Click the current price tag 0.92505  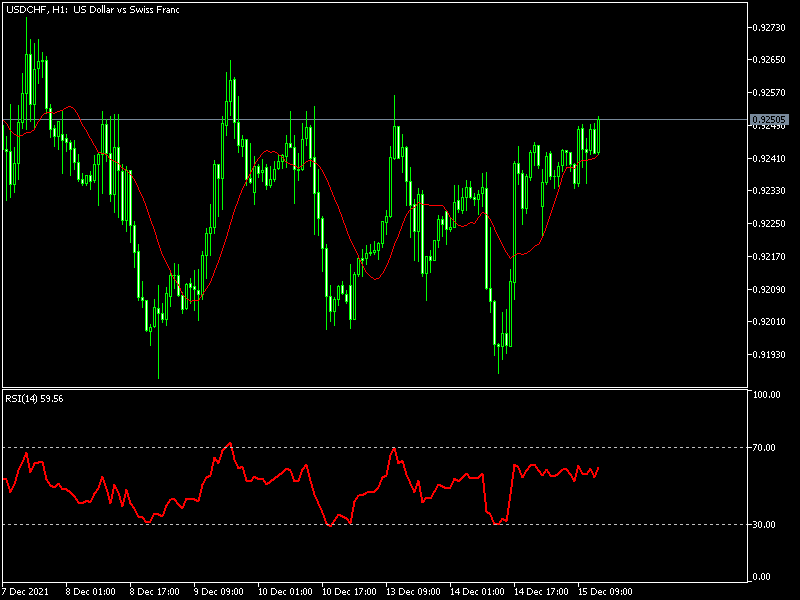click(x=769, y=120)
